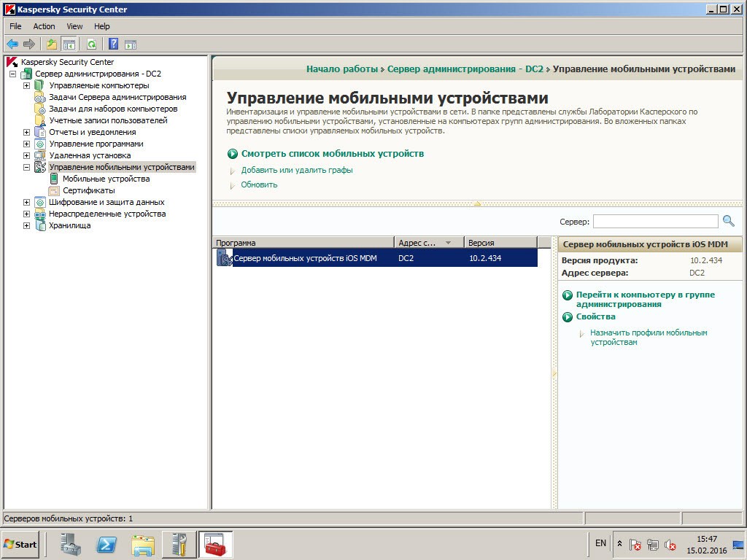The width and height of the screenshot is (747, 560).
Task: Click the Задачи Сервера администрирования icon
Action: point(40,97)
